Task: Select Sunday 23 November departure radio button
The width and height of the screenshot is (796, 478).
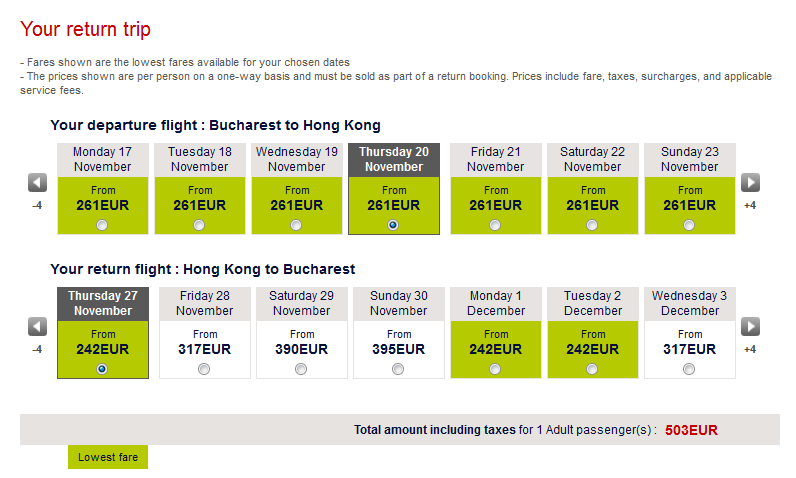Action: coord(690,225)
